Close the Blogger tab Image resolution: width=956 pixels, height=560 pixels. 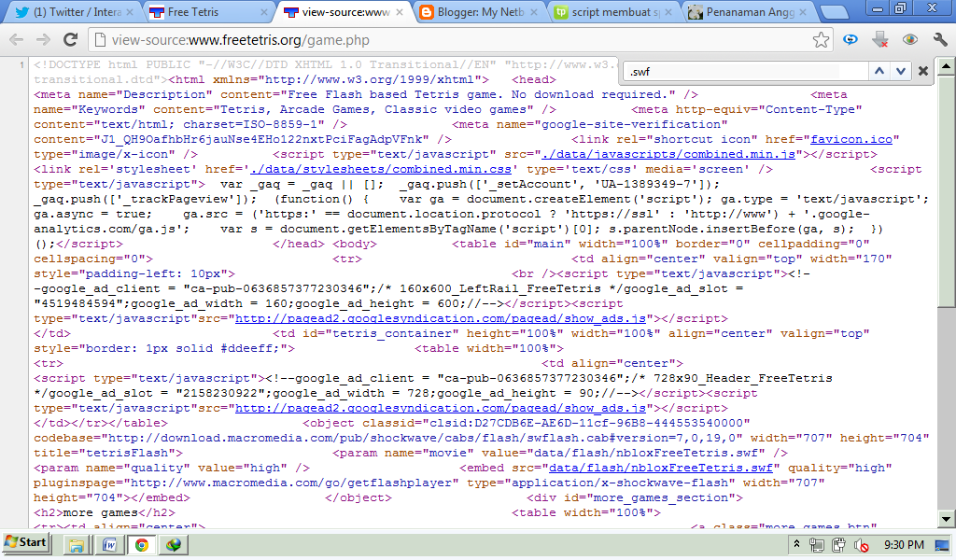coord(534,12)
